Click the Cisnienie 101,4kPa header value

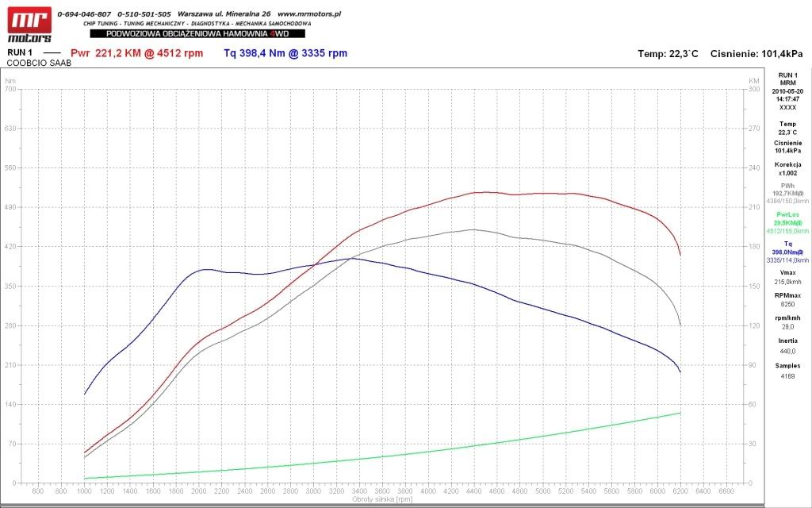(756, 54)
